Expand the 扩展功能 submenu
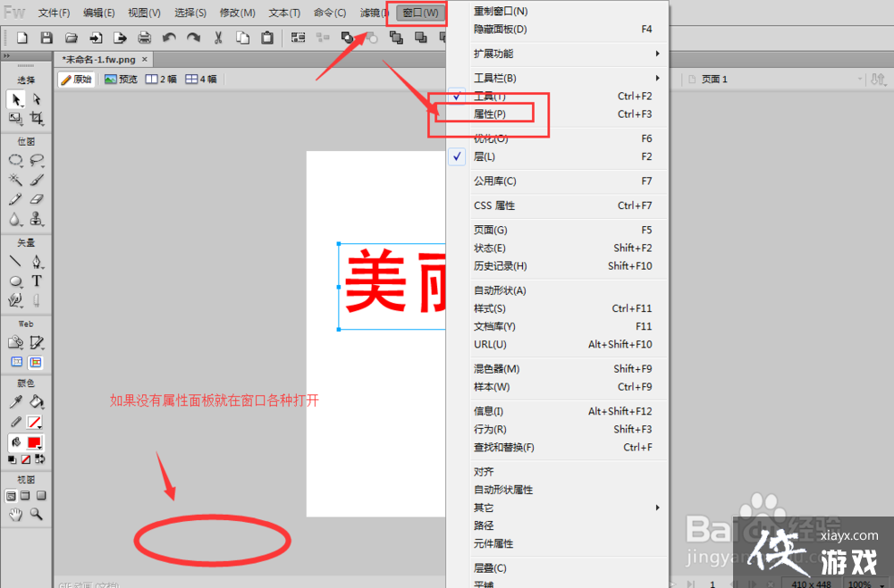Screen dimensions: 894x588 click(x=493, y=54)
